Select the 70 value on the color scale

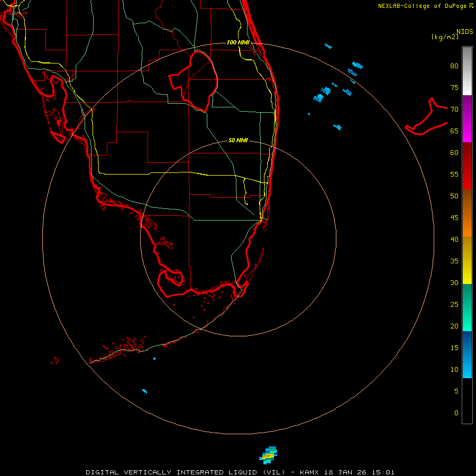454,109
